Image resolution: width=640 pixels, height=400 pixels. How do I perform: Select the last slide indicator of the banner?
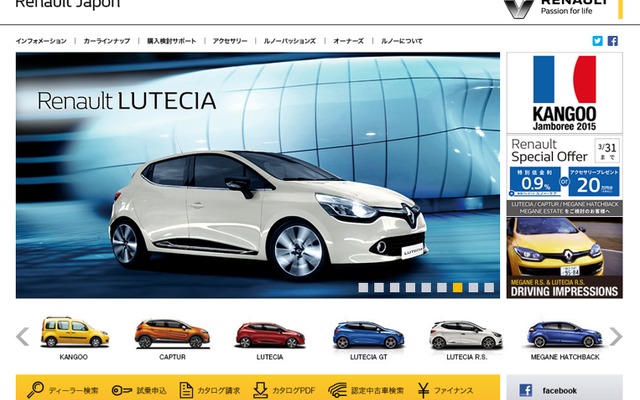[489, 288]
